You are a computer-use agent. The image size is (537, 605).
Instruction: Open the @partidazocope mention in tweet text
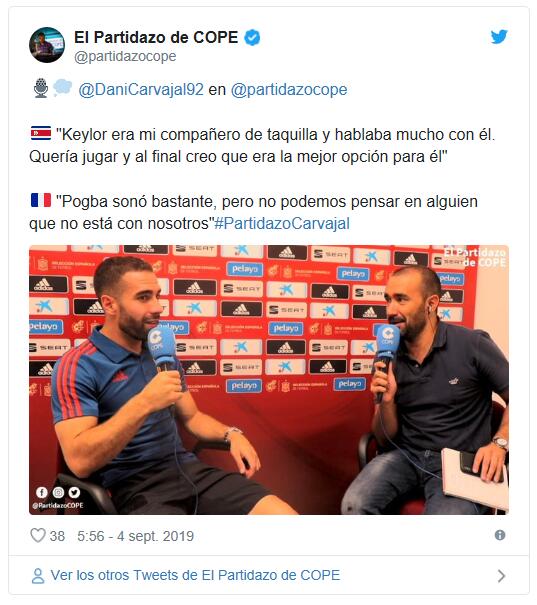click(289, 90)
